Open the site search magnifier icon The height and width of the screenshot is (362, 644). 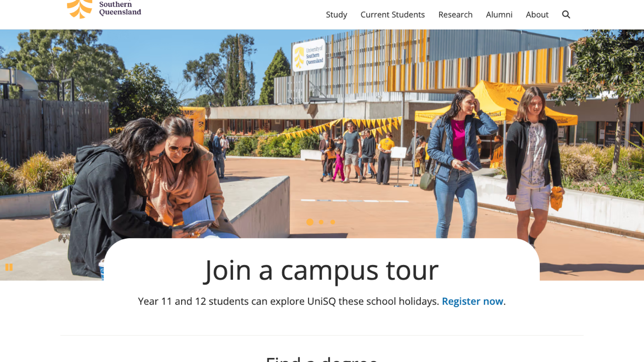pyautogui.click(x=566, y=15)
